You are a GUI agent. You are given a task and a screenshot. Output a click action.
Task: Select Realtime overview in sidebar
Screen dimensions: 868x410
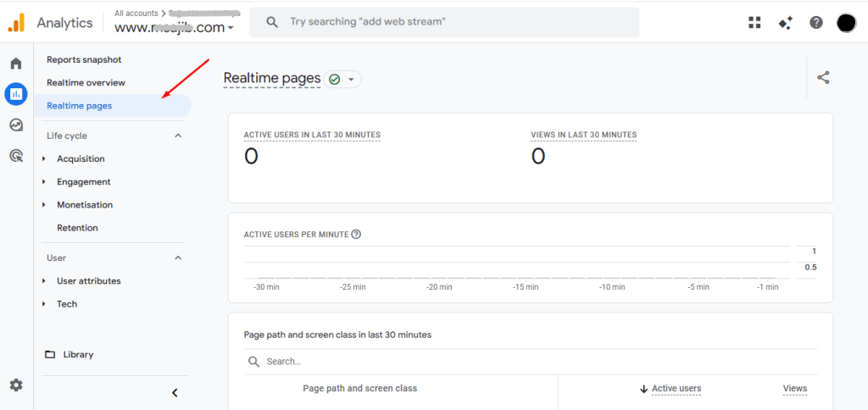pos(86,83)
